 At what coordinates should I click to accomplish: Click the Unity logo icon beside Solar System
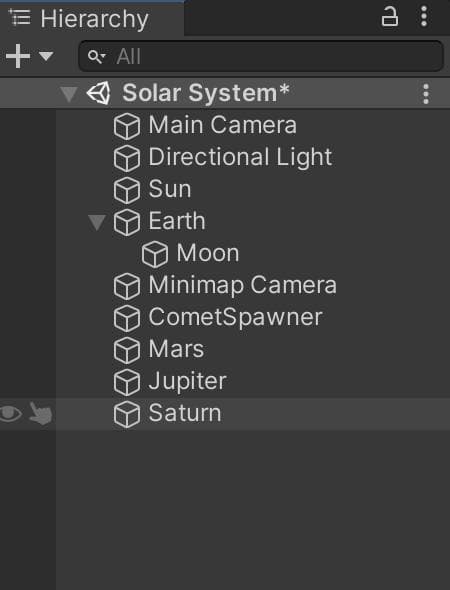pyautogui.click(x=99, y=93)
